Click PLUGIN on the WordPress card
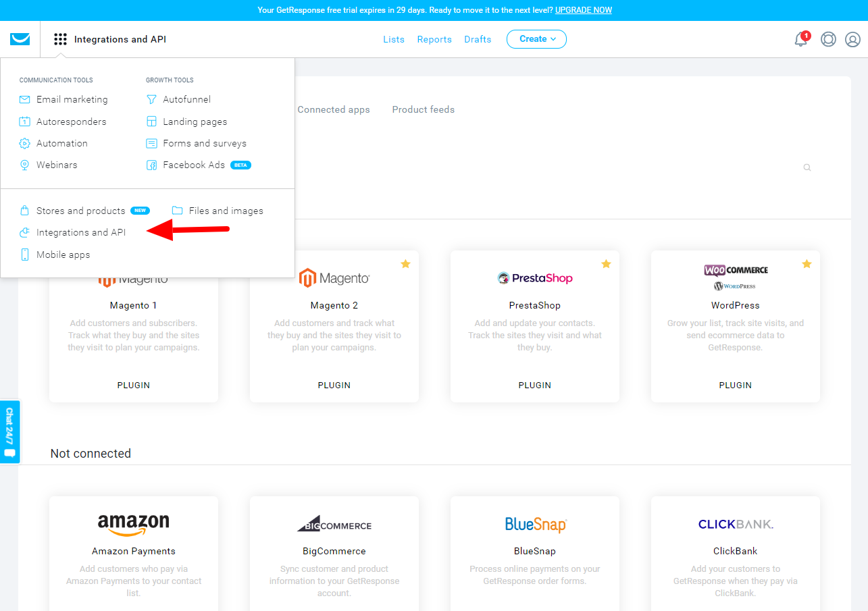The width and height of the screenshot is (868, 611). point(736,385)
